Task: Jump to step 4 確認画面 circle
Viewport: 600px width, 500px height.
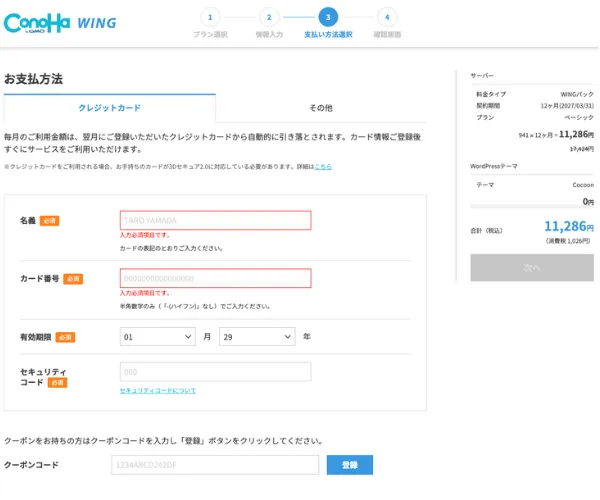Action: click(x=387, y=17)
